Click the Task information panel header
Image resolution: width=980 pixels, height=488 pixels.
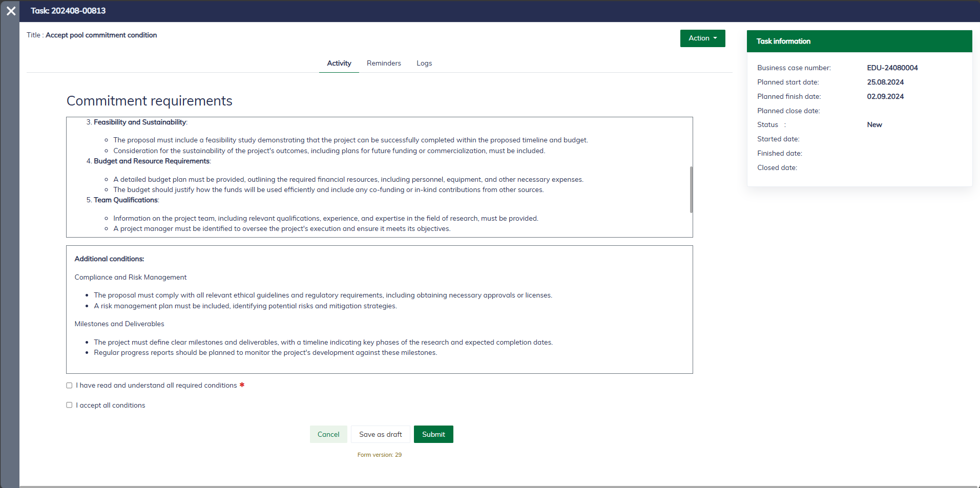[x=859, y=41]
